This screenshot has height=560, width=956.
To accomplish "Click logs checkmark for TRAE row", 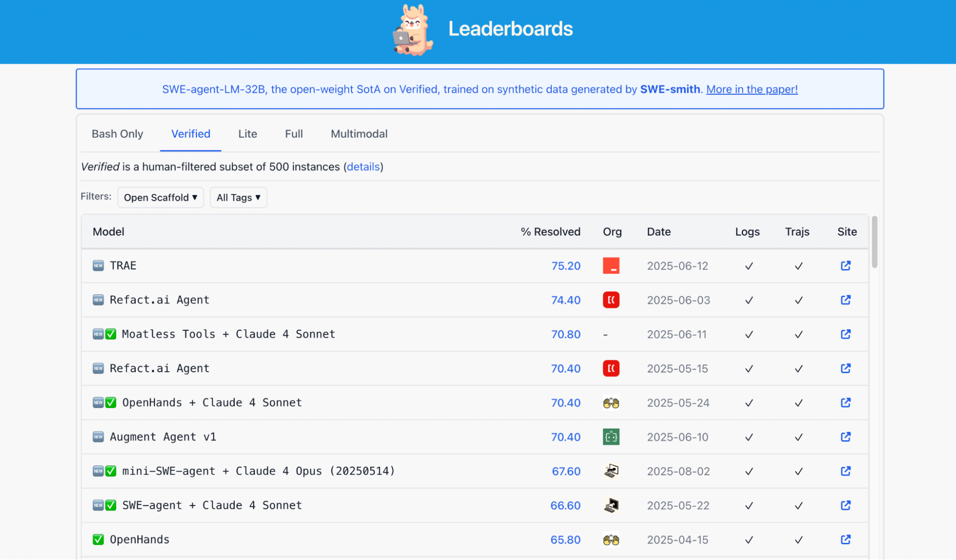I will point(749,266).
